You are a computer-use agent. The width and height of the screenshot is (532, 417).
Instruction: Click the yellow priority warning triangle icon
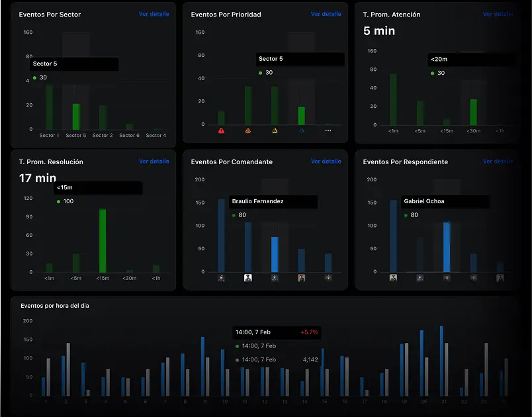(x=275, y=131)
